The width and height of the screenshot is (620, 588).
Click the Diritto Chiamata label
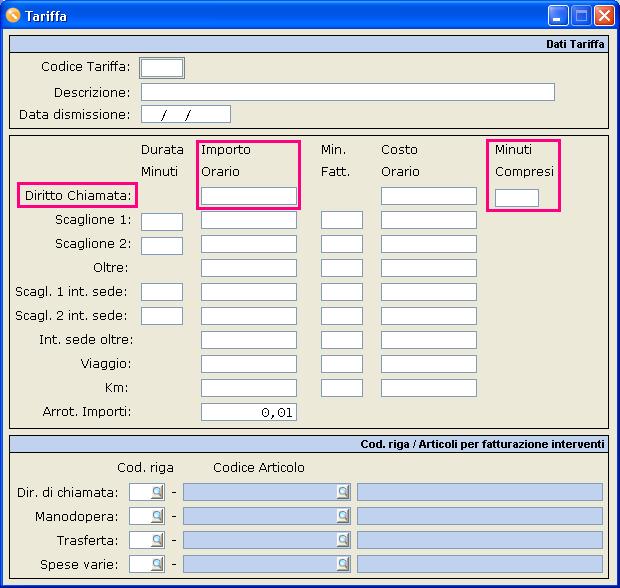click(78, 195)
